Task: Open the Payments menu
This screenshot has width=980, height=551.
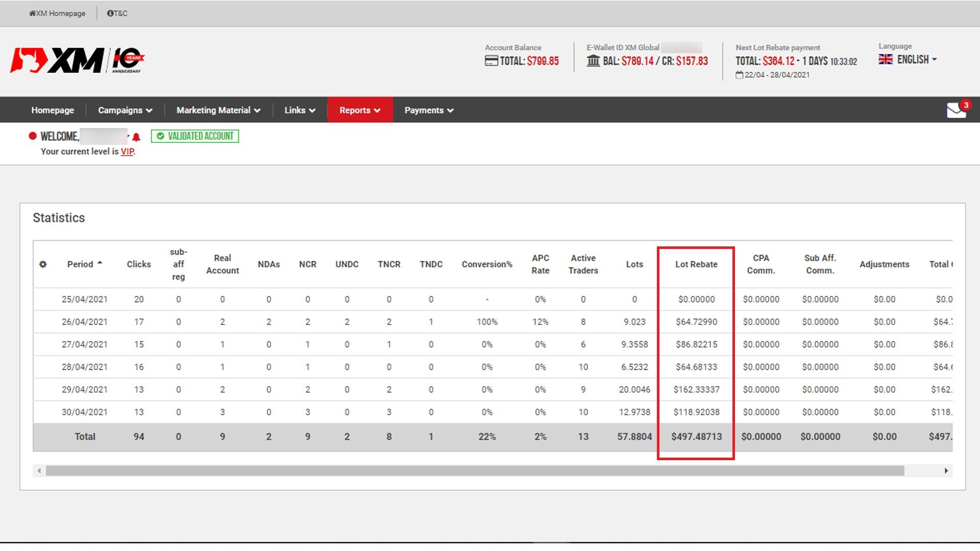Action: (429, 110)
